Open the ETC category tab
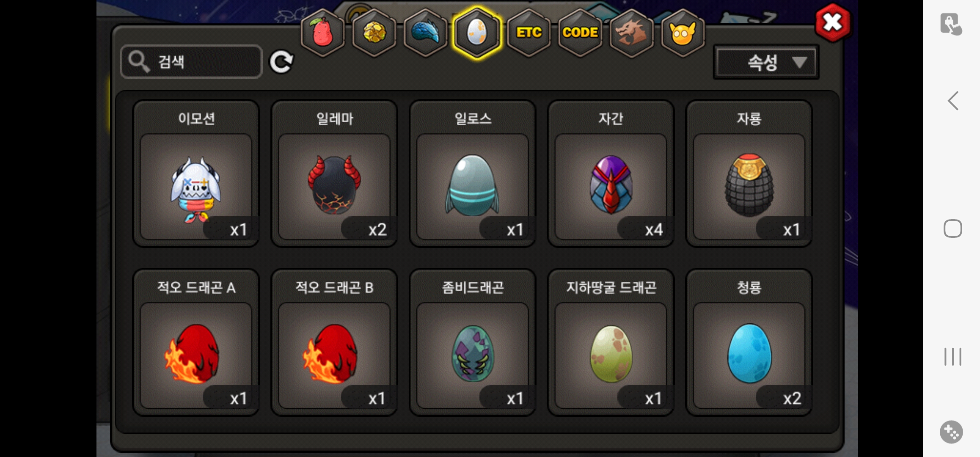The height and width of the screenshot is (457, 980). tap(529, 33)
